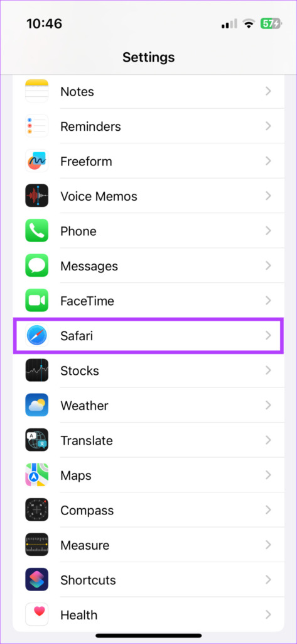297x644 pixels.
Task: Tap the Notes app icon
Action: (36, 91)
